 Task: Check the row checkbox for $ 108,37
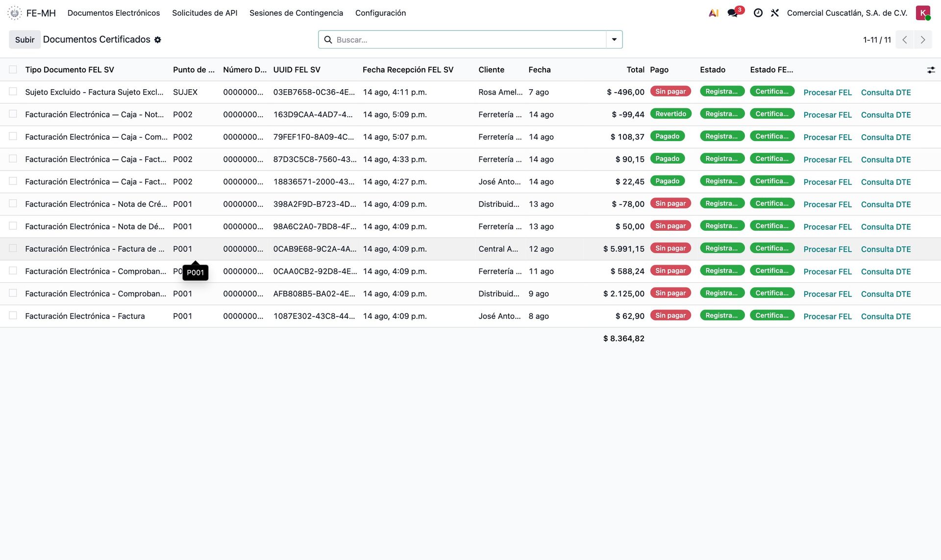[13, 136]
